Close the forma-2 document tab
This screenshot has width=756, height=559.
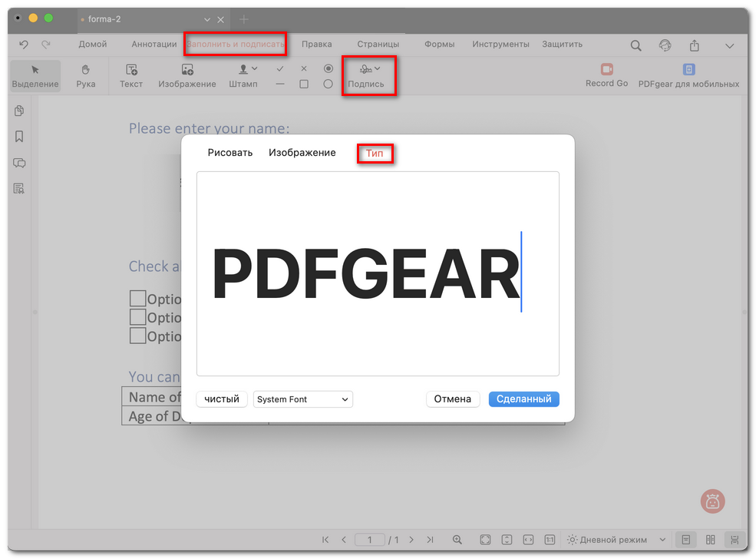click(220, 20)
